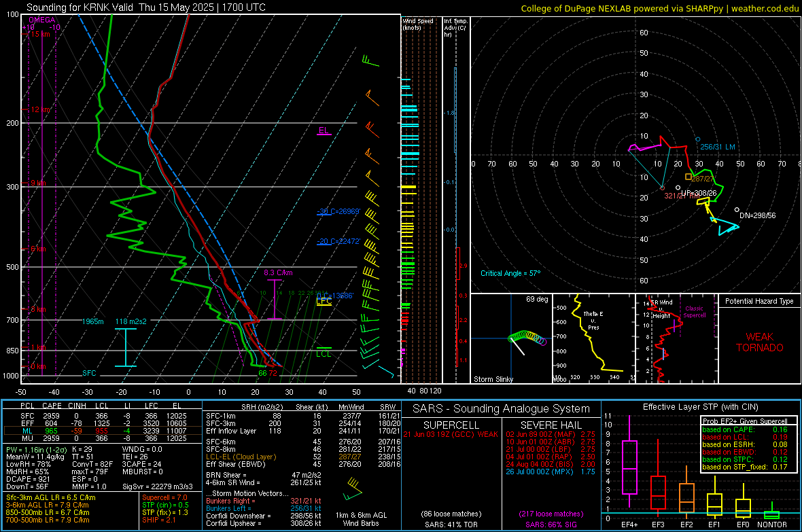Viewport: 802px width, 532px height.
Task: Select the 'Storm Slinky' inset label
Action: tap(493, 379)
